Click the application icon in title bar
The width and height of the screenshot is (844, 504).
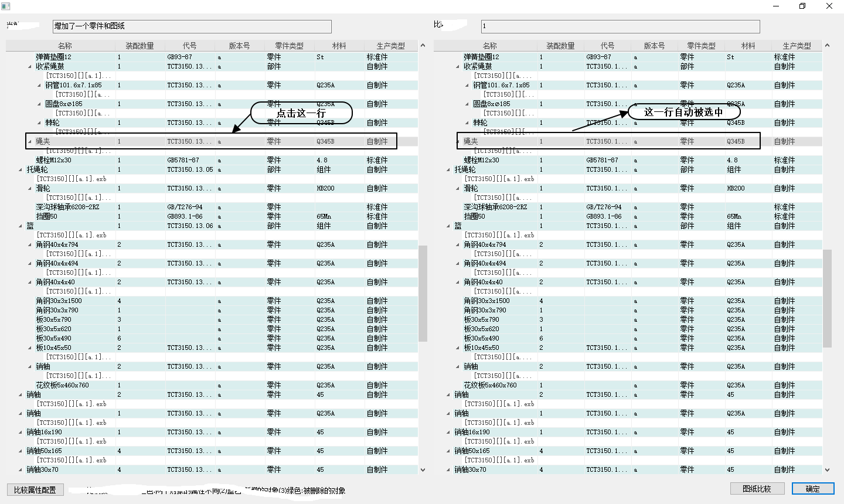coord(6,6)
